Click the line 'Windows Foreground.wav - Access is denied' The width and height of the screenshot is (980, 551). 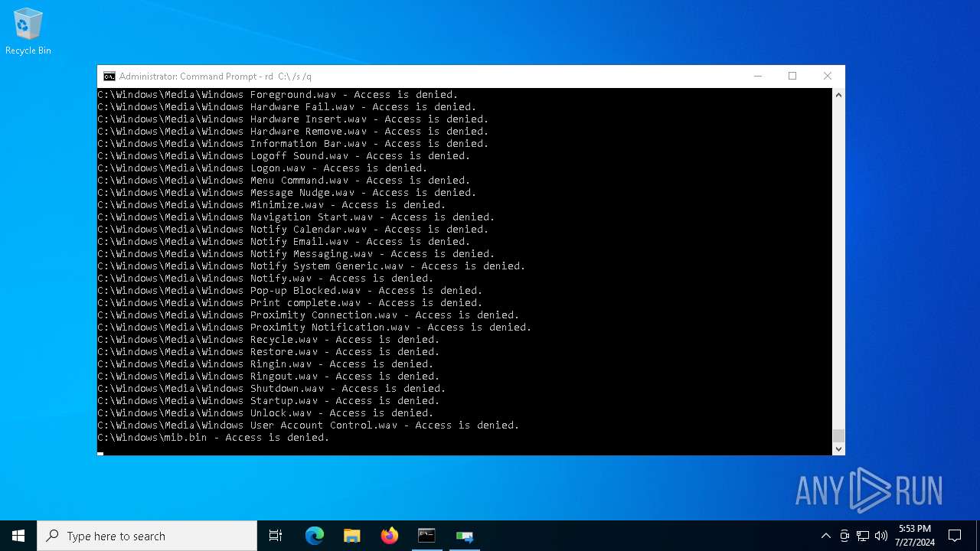[278, 95]
